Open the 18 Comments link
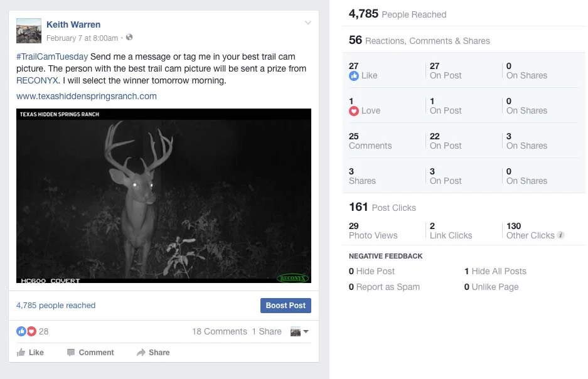Viewport: 588px width, 379px height. 220,331
